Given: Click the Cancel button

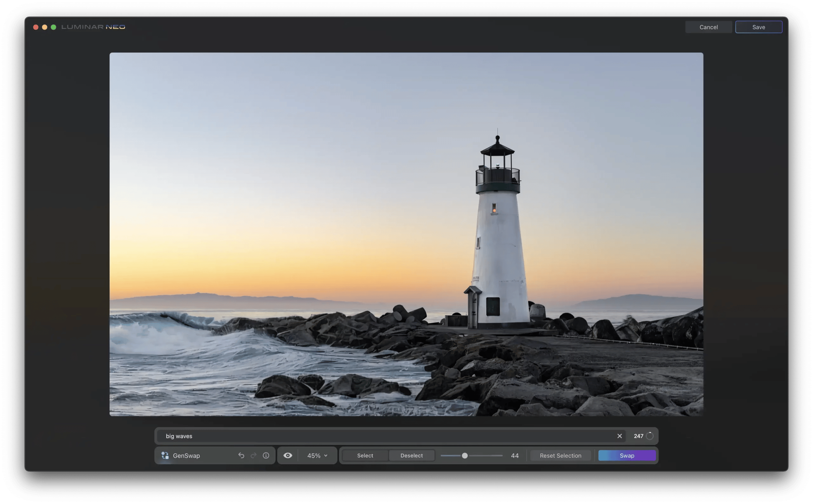Looking at the screenshot, I should [x=708, y=27].
